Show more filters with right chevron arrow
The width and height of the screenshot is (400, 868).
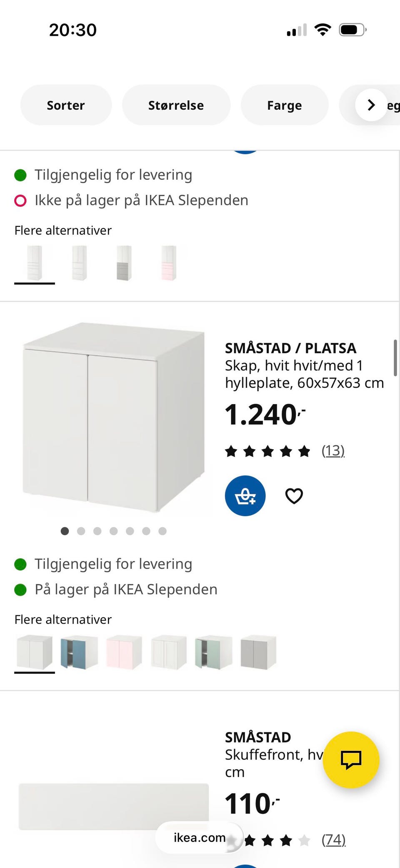tap(371, 105)
